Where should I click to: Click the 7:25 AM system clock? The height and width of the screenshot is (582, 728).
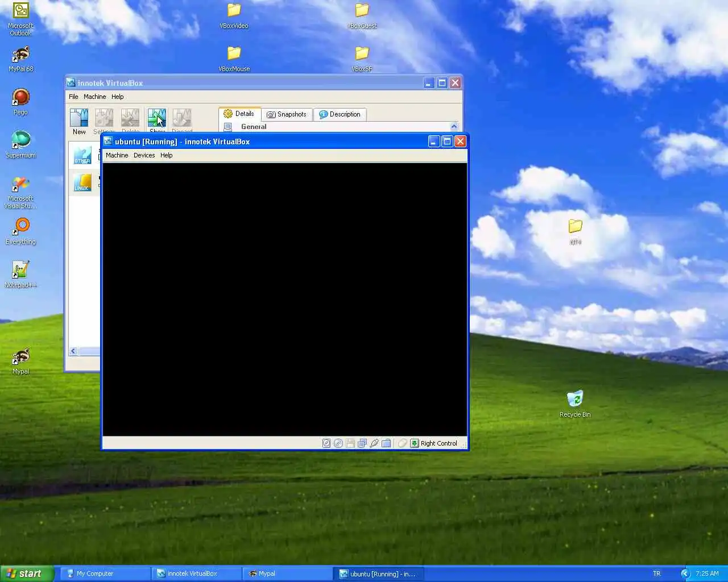(x=707, y=573)
